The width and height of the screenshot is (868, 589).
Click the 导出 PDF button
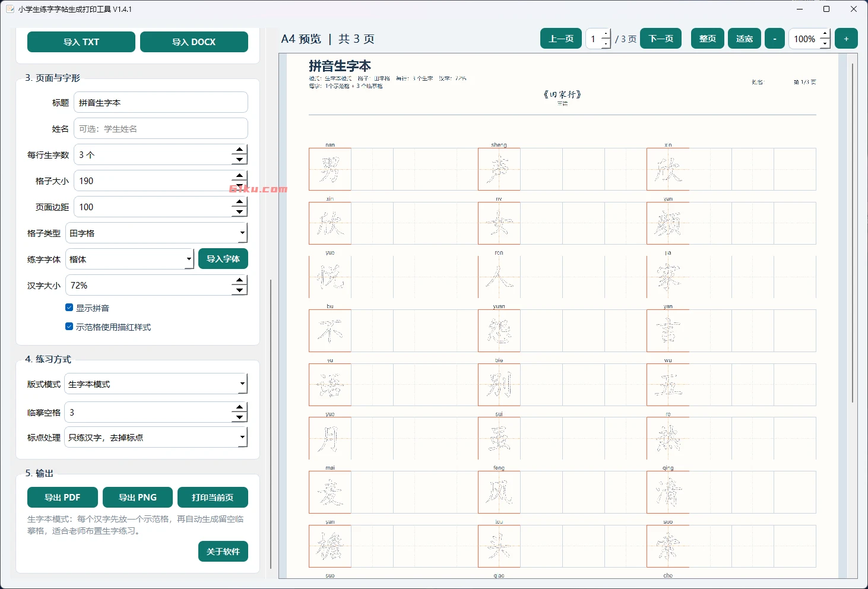click(x=62, y=498)
